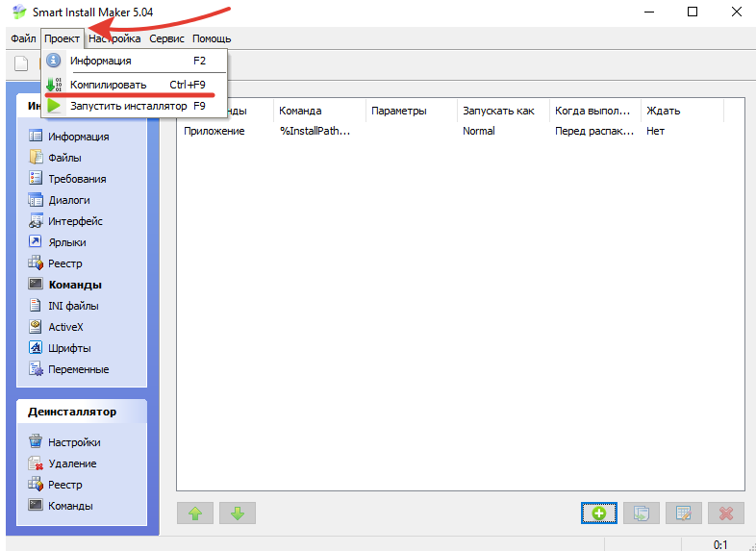The width and height of the screenshot is (756, 551).
Task: Click the Ярлыки shortcut arrow icon
Action: point(36,241)
